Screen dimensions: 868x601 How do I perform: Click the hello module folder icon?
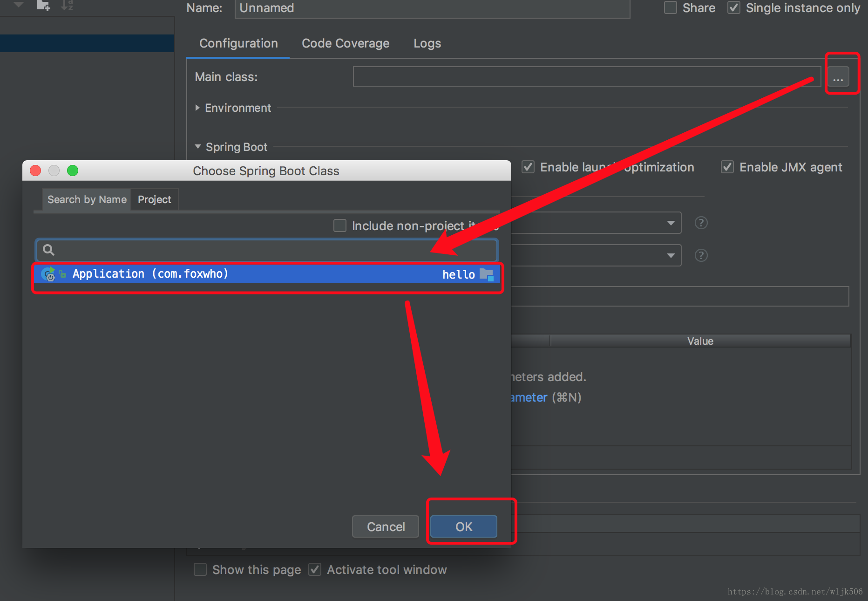tap(486, 274)
